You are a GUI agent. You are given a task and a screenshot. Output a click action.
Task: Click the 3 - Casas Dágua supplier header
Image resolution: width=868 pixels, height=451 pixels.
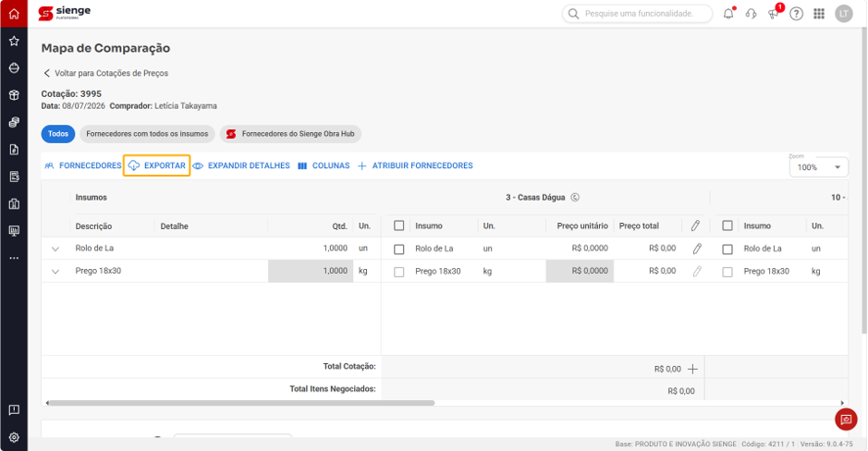click(x=535, y=197)
